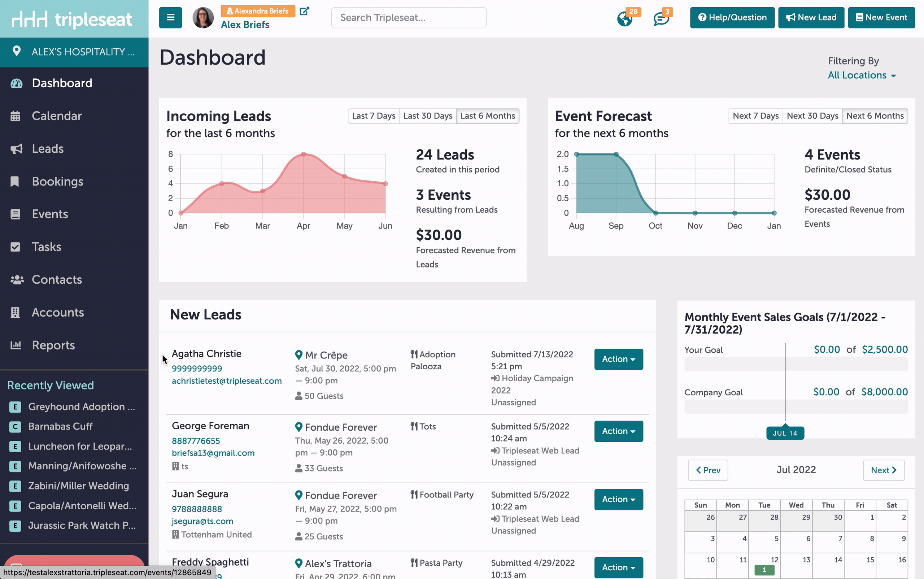Click the Reports chart icon in sidebar

(x=16, y=345)
